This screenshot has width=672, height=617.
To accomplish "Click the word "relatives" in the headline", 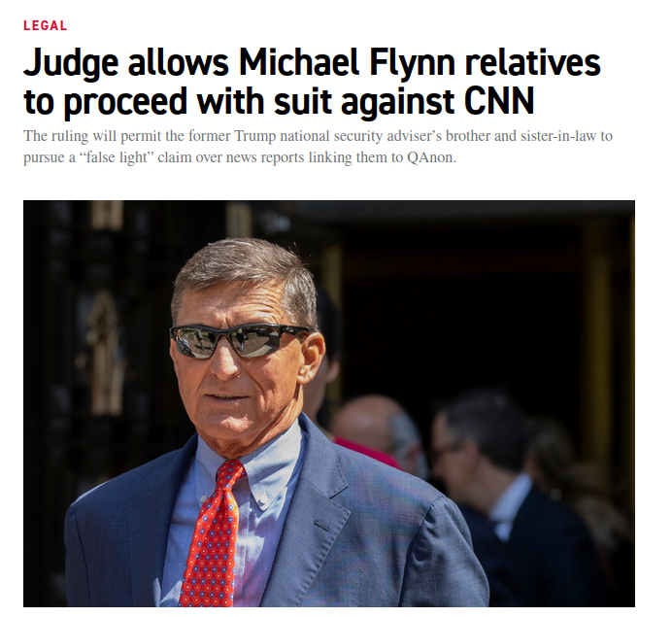I will [533, 62].
